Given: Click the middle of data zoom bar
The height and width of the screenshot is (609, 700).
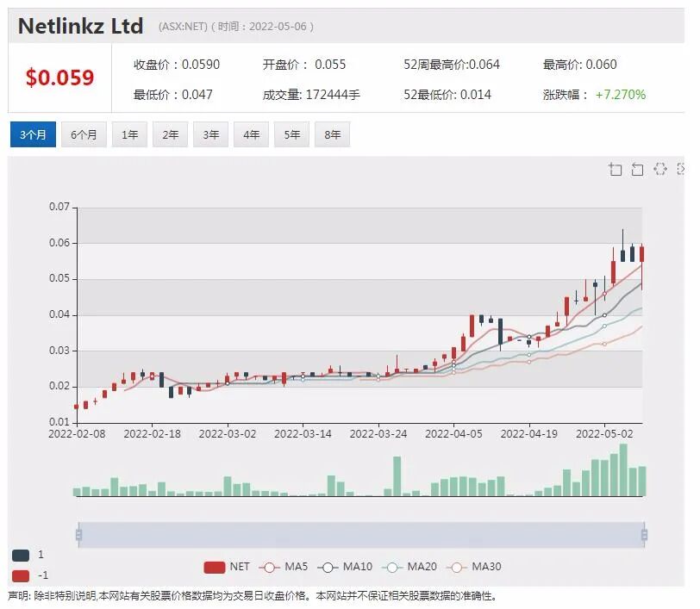Looking at the screenshot, I should [x=361, y=535].
